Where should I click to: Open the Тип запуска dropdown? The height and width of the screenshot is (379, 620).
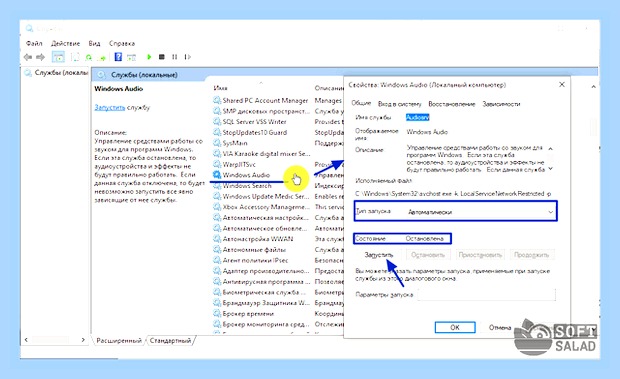[481, 212]
